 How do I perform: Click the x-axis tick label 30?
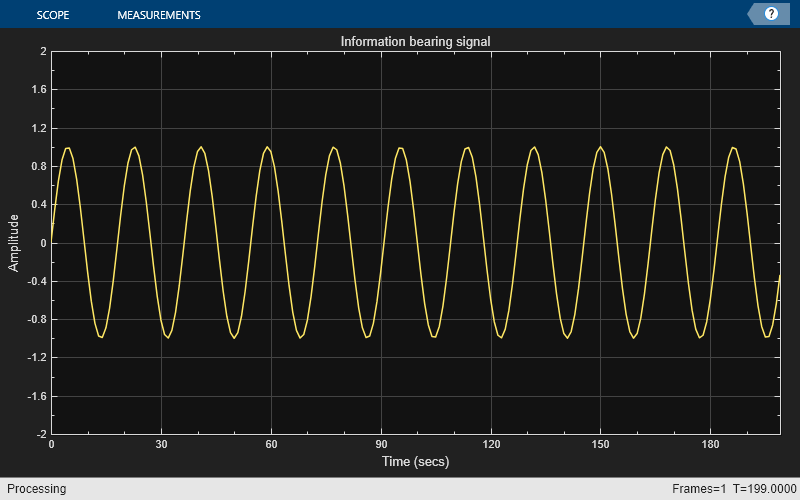tap(161, 444)
